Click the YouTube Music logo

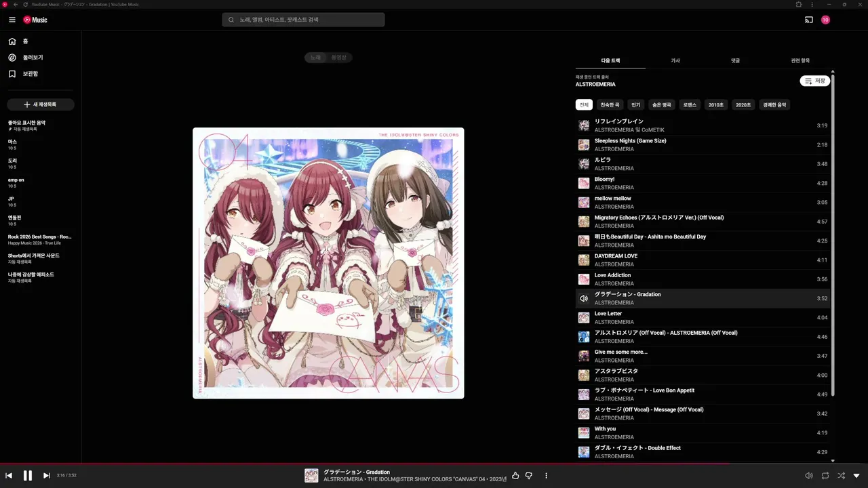[35, 20]
